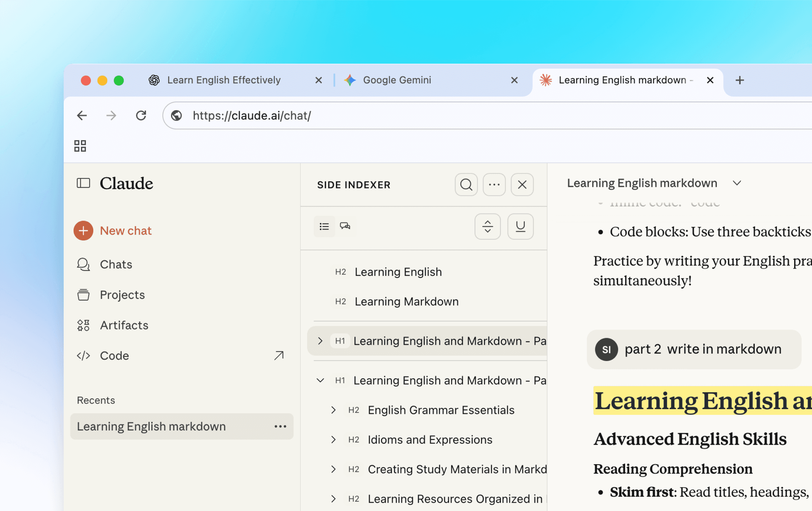Collapse the Claude sidebar

pyautogui.click(x=83, y=183)
